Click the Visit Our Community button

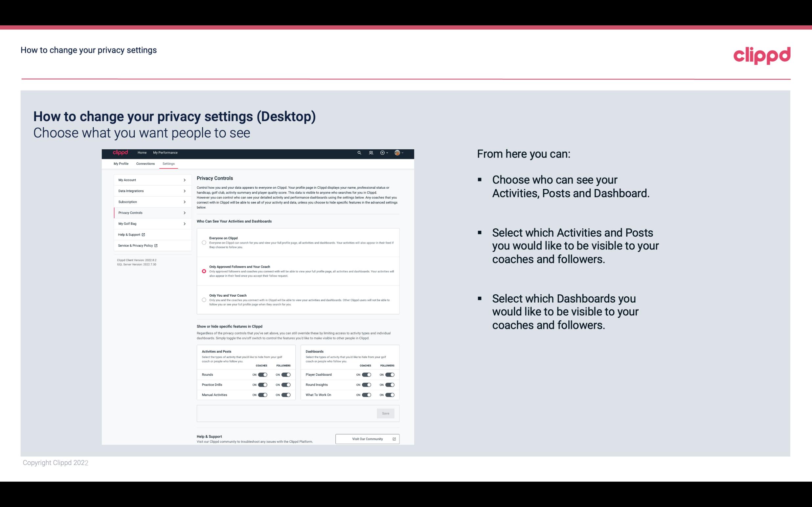[367, 439]
